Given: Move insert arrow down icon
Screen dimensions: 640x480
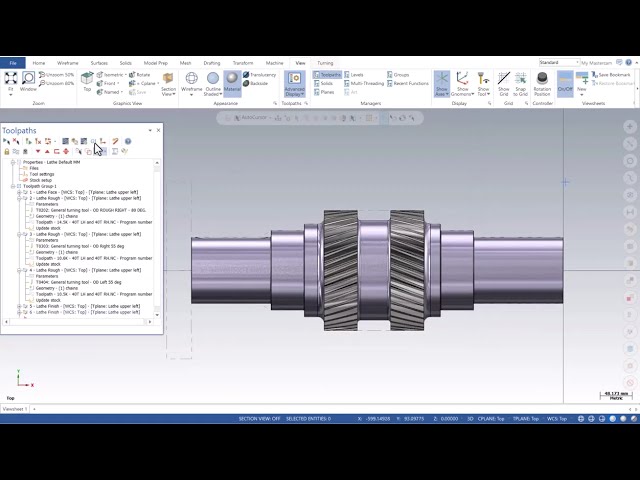Looking at the screenshot, I should 38,151.
